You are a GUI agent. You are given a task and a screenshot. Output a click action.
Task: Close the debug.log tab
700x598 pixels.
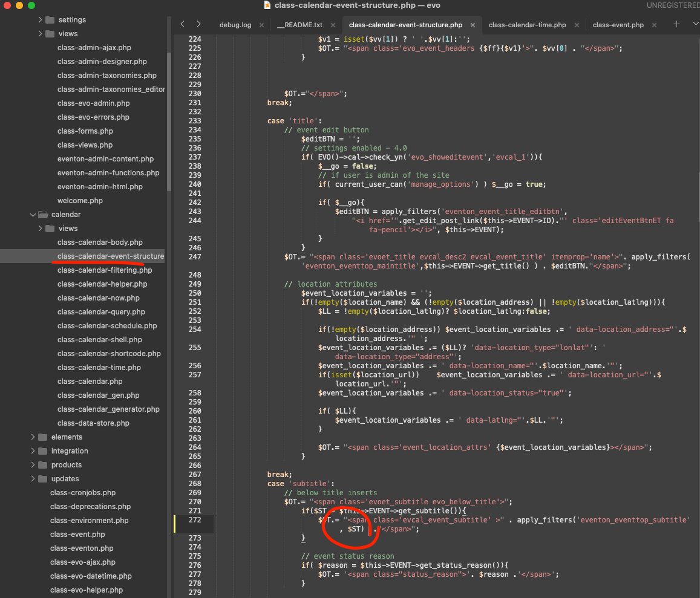(261, 25)
